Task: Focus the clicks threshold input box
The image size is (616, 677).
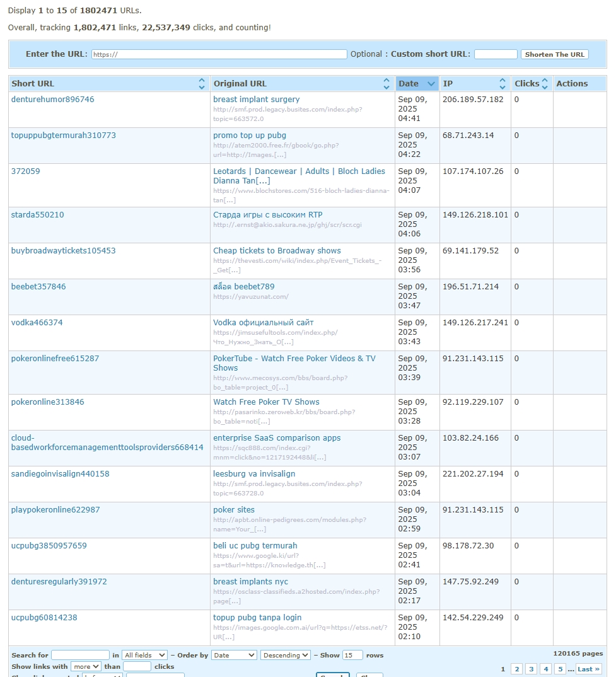Action: pyautogui.click(x=137, y=666)
